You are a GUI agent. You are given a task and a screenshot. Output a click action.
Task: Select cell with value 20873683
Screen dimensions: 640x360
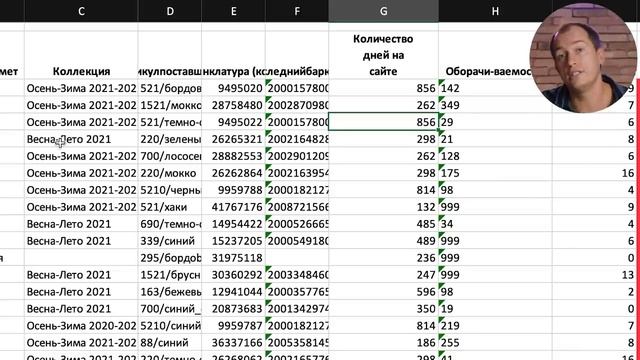233,309
